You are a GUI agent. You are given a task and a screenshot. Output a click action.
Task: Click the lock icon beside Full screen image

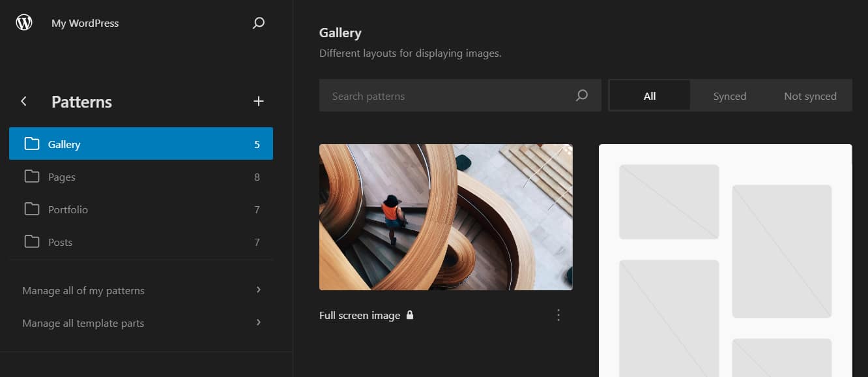(x=410, y=314)
